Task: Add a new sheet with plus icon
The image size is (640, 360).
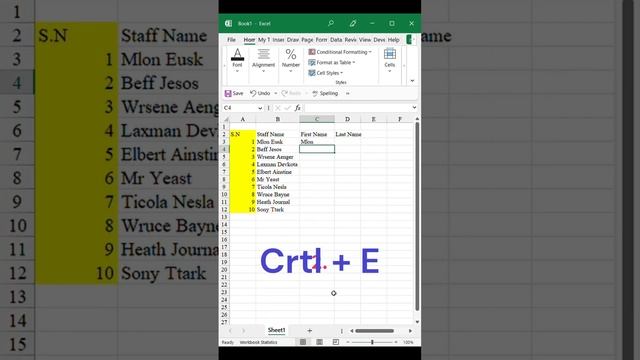Action: (x=309, y=331)
